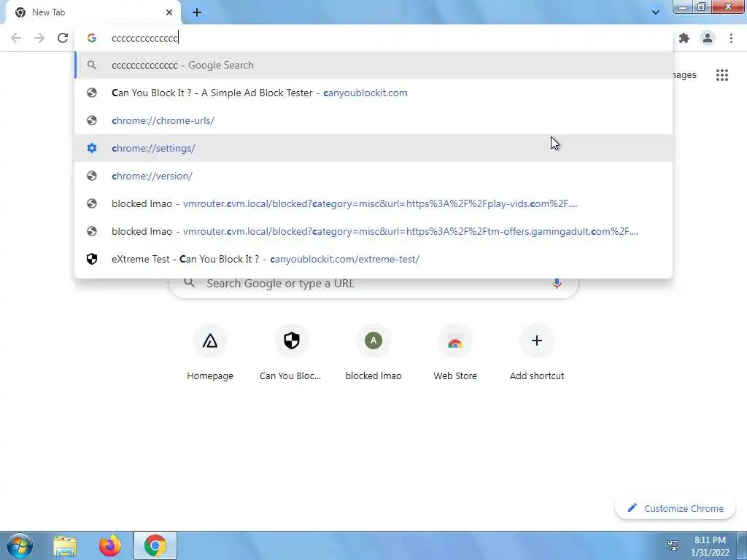The height and width of the screenshot is (560, 747).
Task: Select the chrome://version/ suggestion
Action: (x=373, y=176)
